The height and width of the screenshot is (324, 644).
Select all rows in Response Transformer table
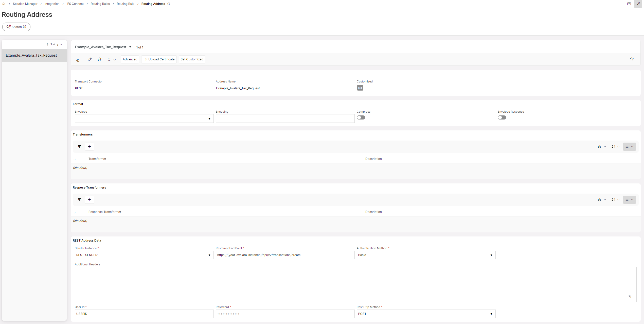pos(75,212)
